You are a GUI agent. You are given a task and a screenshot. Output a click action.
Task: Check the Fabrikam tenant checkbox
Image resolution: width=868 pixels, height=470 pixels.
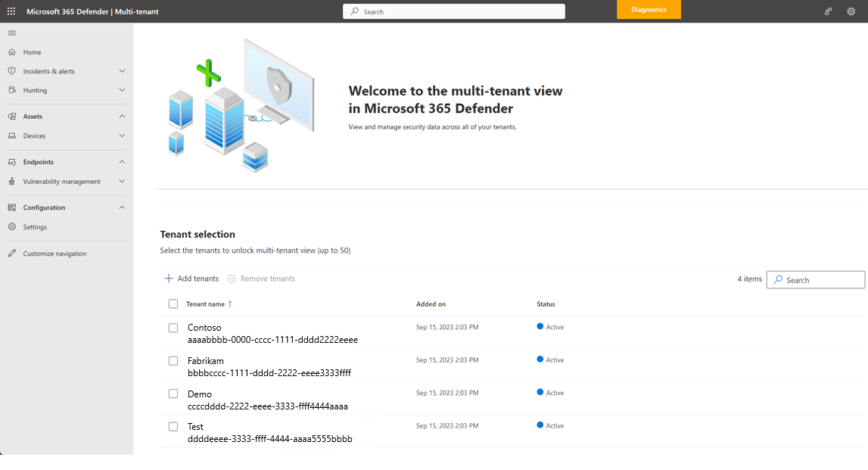point(173,361)
